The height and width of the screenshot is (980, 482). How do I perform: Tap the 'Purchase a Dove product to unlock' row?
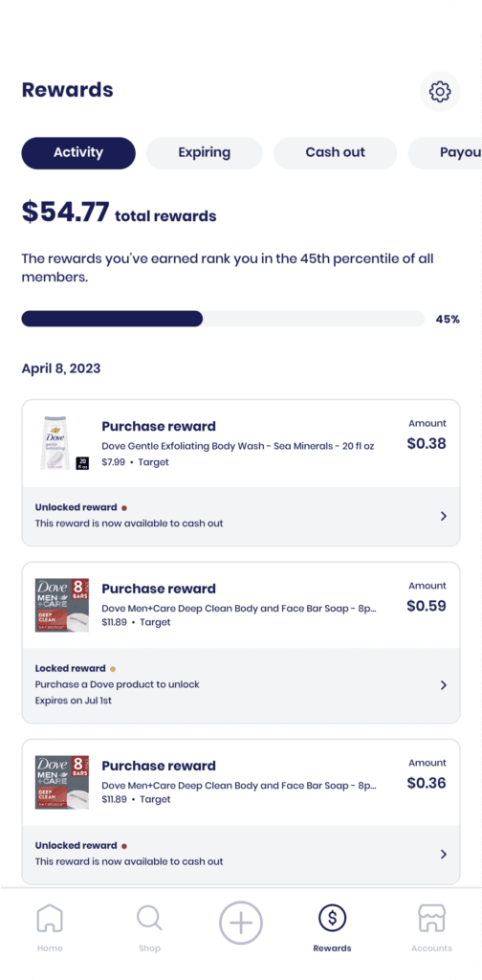coord(241,685)
